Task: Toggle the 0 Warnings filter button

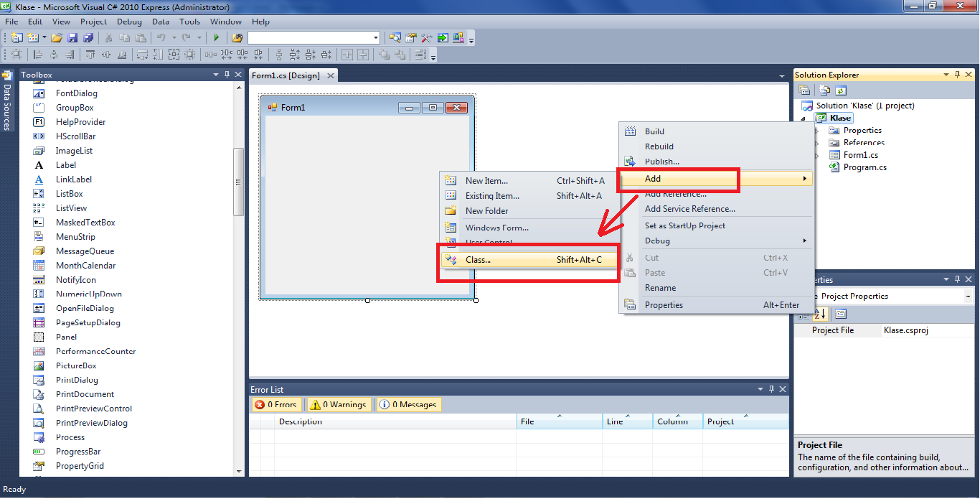Action: point(339,405)
